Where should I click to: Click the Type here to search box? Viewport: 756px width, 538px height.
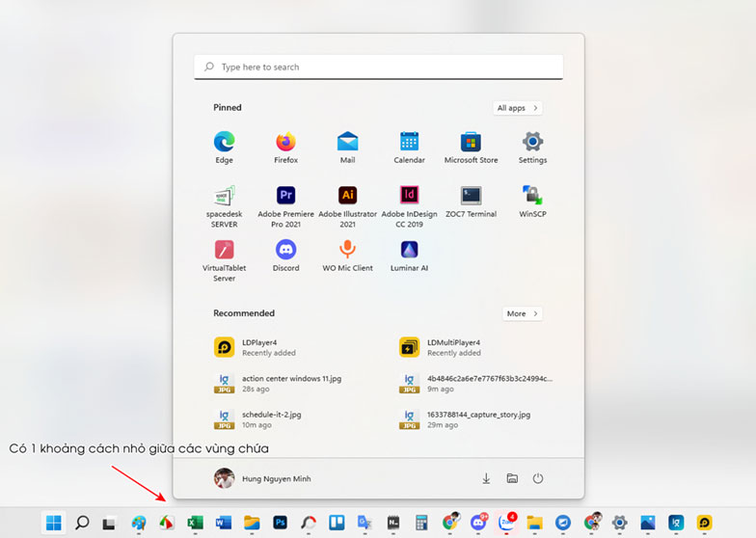378,67
